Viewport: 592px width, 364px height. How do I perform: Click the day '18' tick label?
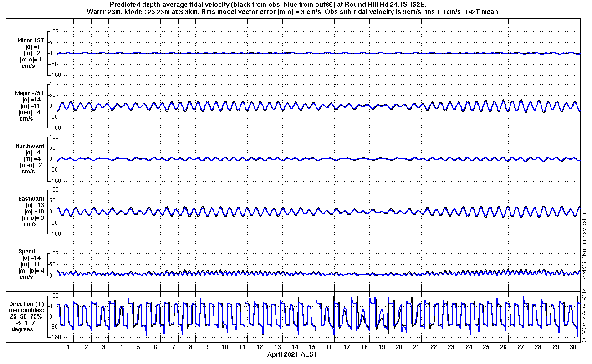[364, 347]
